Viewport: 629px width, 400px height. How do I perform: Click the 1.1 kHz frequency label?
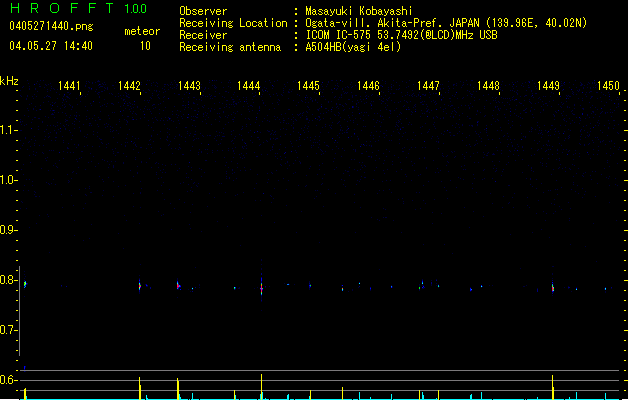click(8, 130)
